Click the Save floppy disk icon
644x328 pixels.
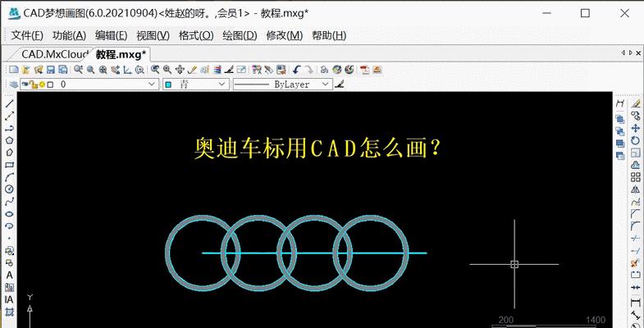51,70
